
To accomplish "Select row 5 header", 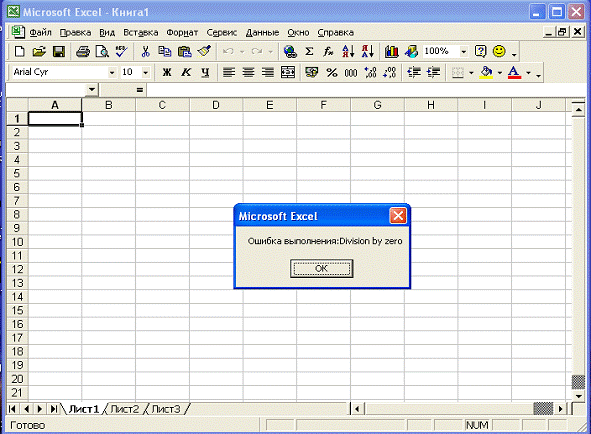I will 17,173.
